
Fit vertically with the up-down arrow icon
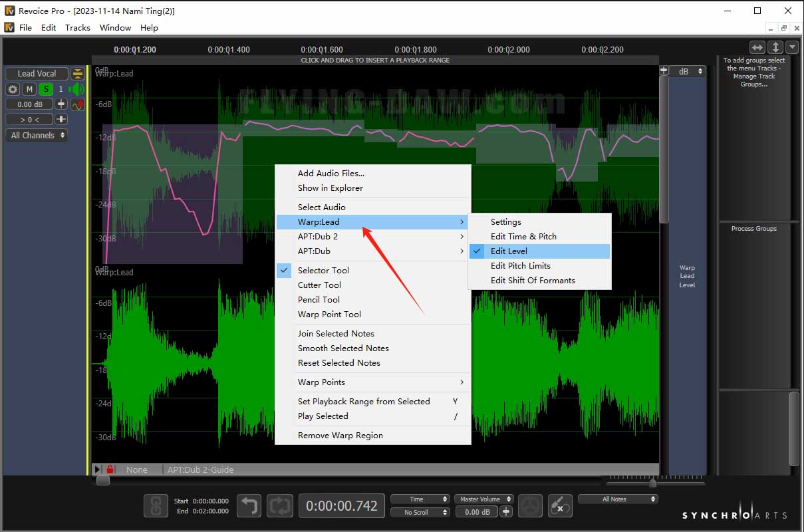tap(775, 47)
